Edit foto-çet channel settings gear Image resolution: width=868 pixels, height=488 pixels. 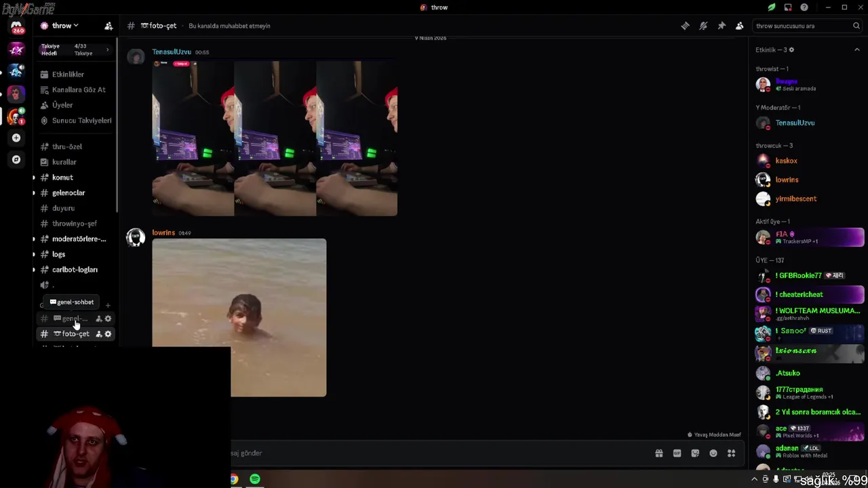coord(108,334)
